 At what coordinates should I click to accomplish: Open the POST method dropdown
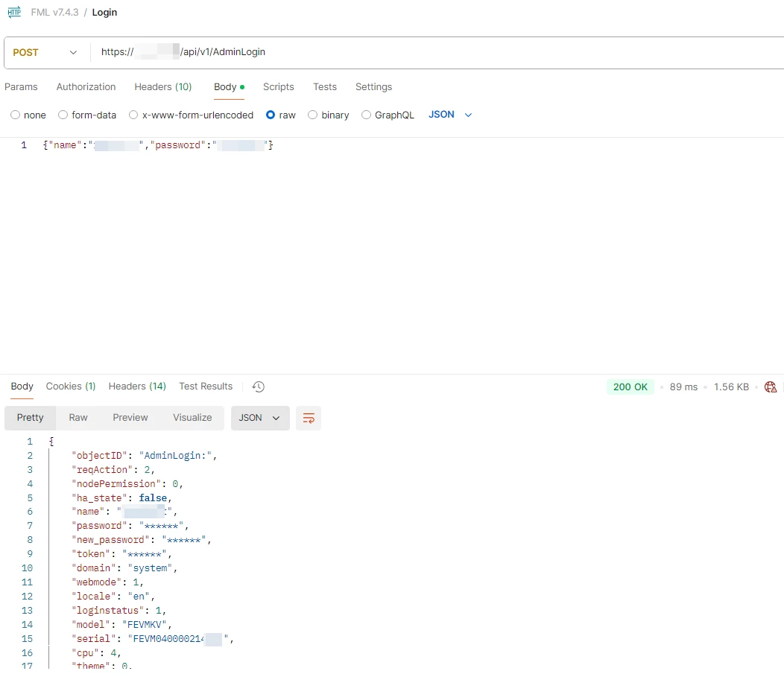45,52
